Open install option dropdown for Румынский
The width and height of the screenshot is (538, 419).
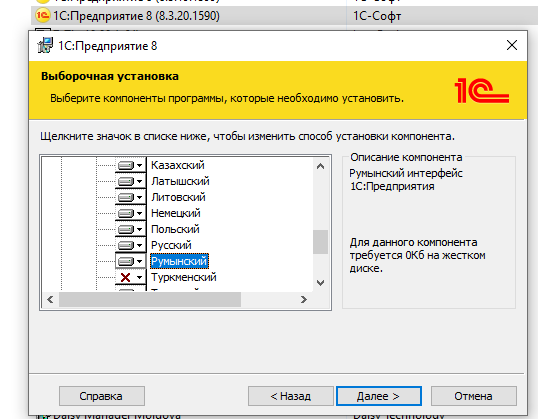tap(130, 261)
